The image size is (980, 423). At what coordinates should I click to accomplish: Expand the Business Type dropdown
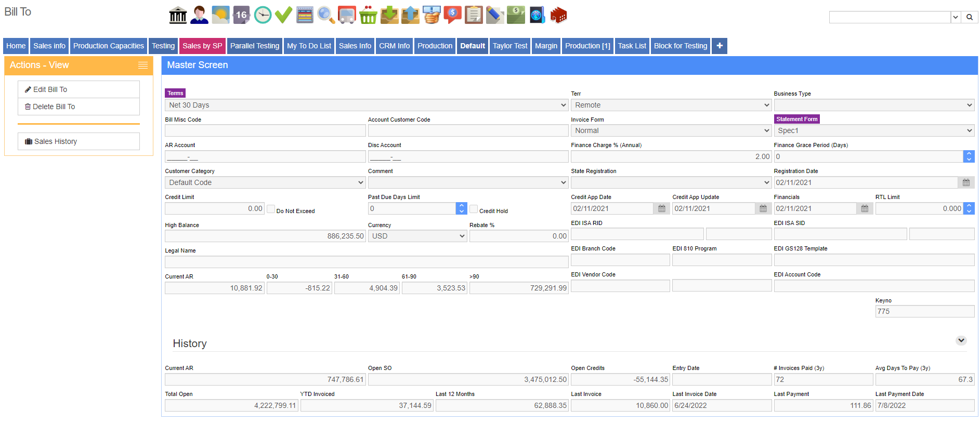coord(874,105)
